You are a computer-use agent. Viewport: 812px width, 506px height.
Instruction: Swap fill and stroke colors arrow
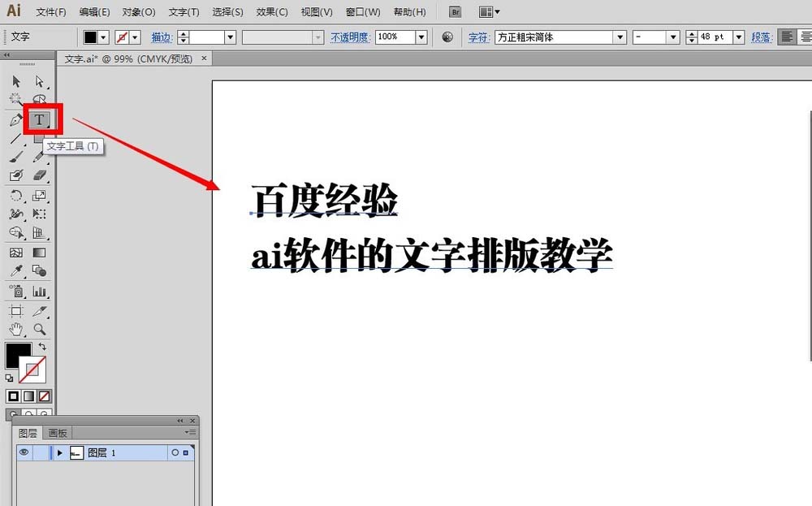tap(42, 347)
